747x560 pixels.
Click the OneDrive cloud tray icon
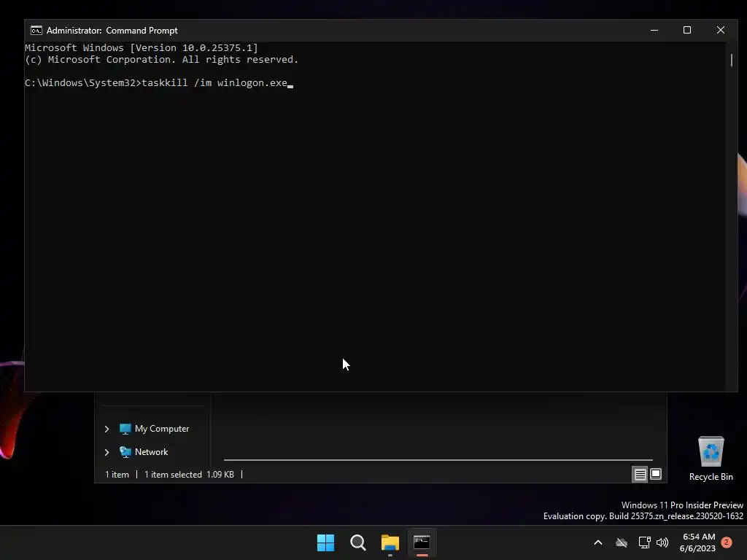(x=622, y=542)
